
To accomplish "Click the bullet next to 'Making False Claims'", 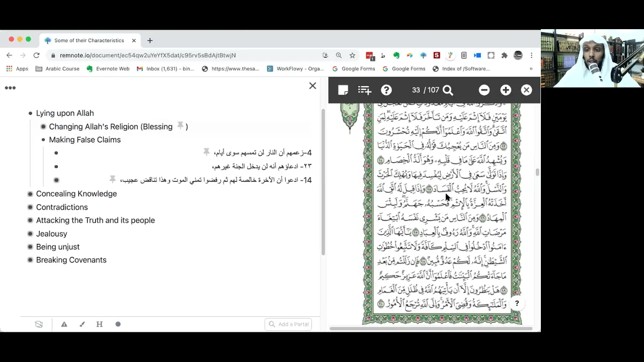I will point(43,140).
